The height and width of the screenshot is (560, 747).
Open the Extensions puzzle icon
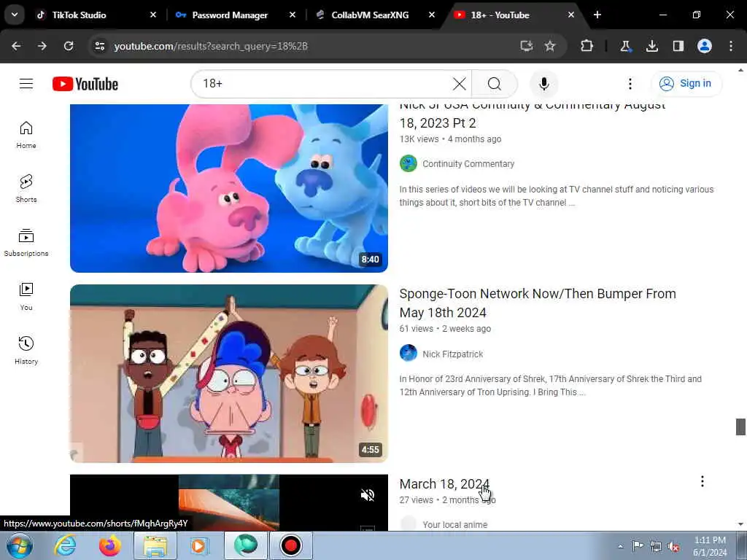[x=587, y=46]
